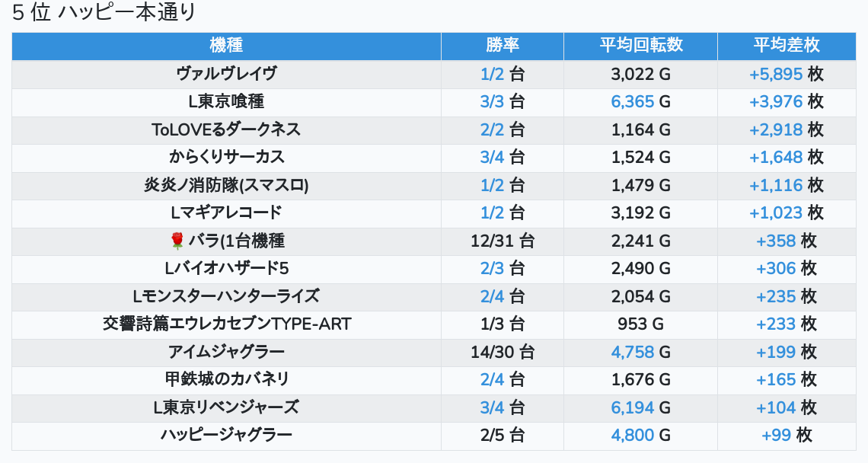Open the ヴァルヴレイヴ machine row
This screenshot has height=463, width=868.
(226, 74)
